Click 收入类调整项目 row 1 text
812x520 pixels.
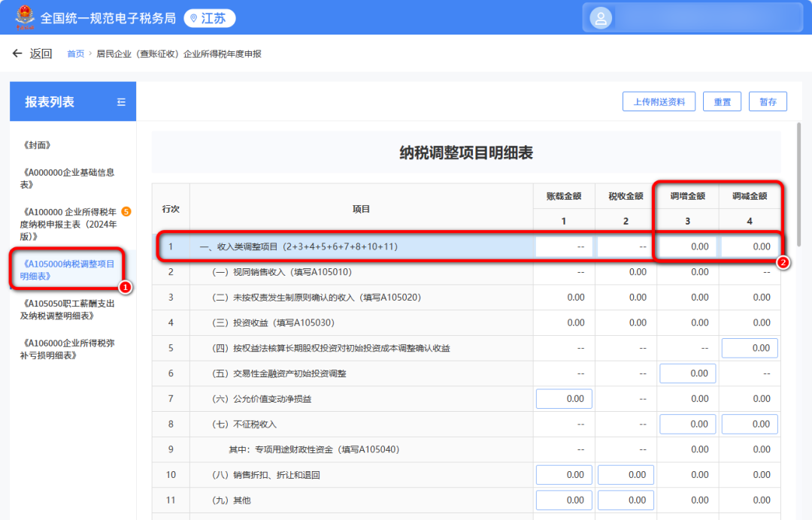pos(298,246)
